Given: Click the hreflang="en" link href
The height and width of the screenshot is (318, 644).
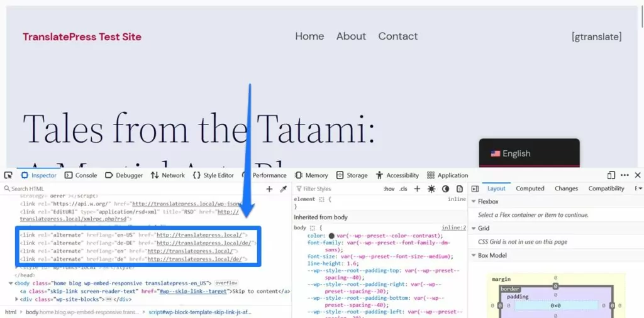Looking at the screenshot, I should coord(191,251).
